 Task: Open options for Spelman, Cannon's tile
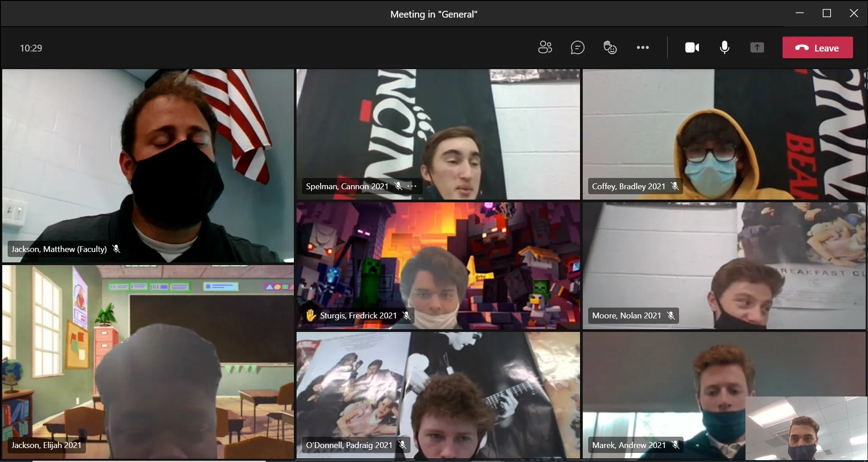[x=412, y=186]
